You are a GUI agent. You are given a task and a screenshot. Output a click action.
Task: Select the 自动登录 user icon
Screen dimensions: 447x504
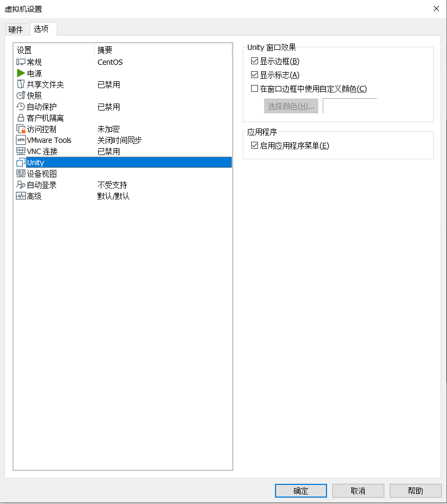[x=21, y=185]
